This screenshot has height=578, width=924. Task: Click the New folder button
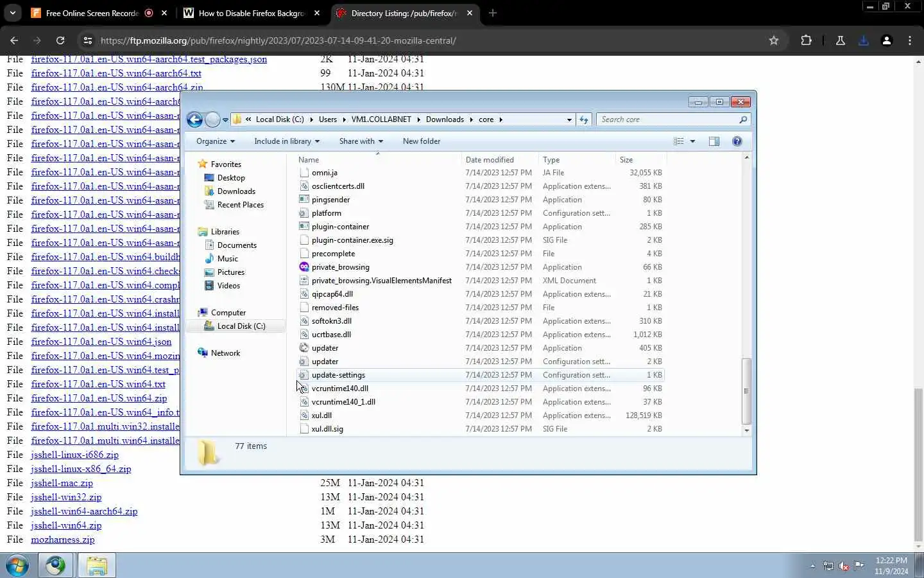422,141
